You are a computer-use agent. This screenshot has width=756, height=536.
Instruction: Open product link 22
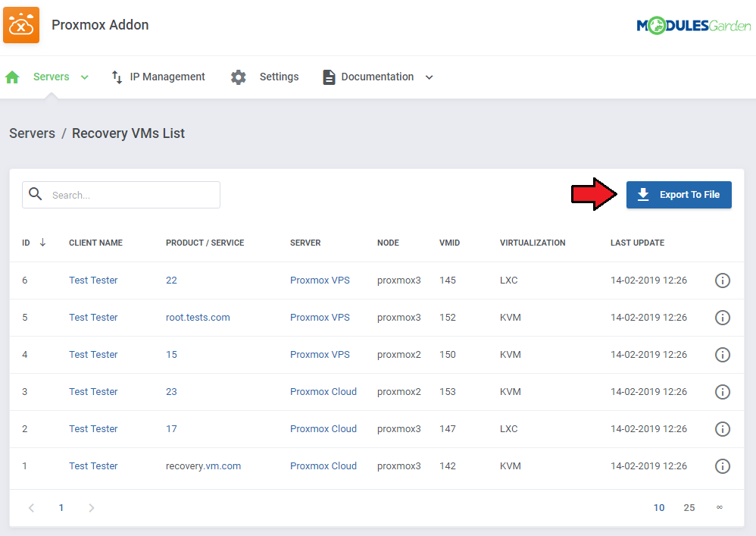171,281
